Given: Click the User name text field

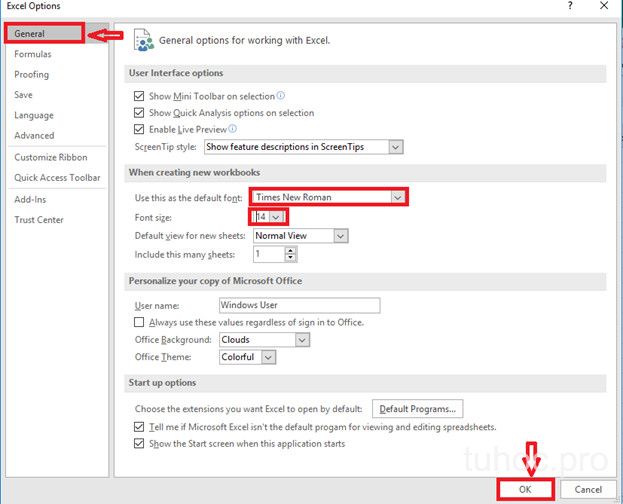Looking at the screenshot, I should tap(300, 305).
